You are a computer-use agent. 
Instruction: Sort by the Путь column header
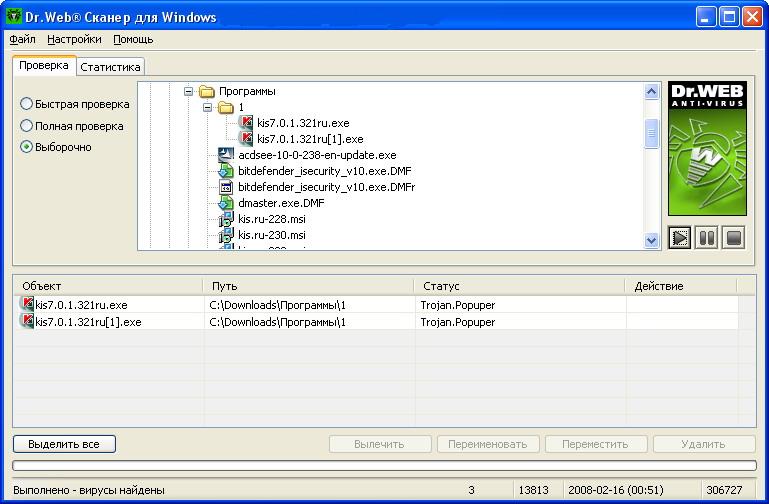point(308,286)
